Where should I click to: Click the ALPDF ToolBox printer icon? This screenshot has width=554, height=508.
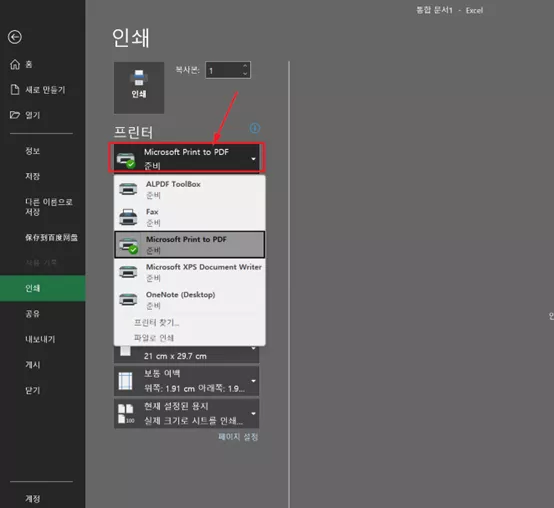[x=128, y=189]
